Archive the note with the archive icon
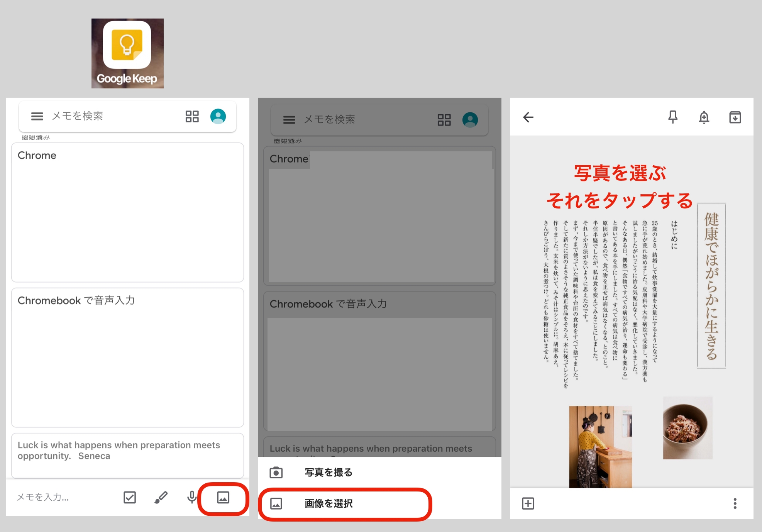Image resolution: width=762 pixels, height=532 pixels. tap(736, 117)
